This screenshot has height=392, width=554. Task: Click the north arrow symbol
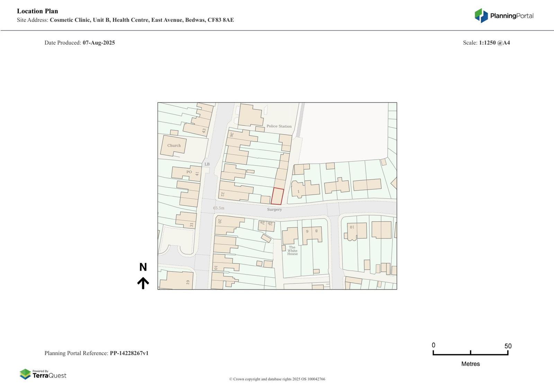pyautogui.click(x=143, y=283)
